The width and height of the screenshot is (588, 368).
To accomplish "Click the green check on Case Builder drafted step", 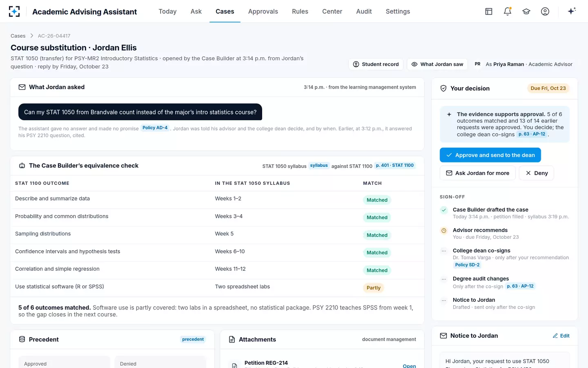I will [444, 210].
